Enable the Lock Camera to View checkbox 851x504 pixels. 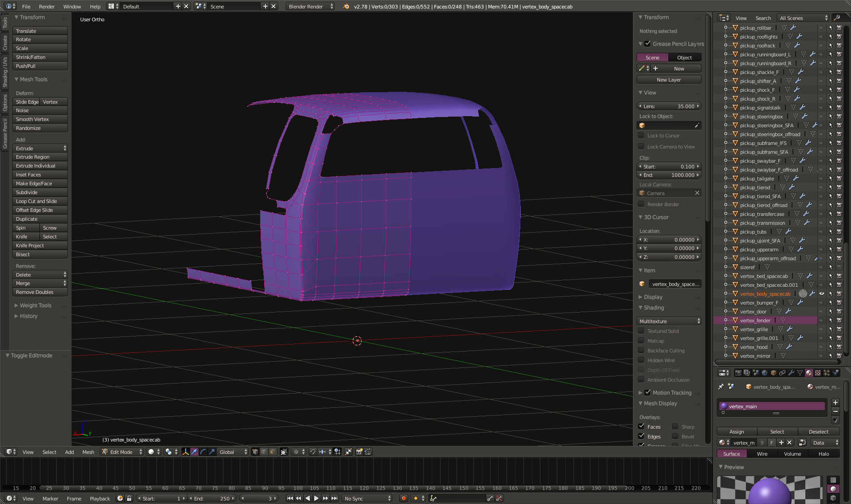tap(641, 146)
